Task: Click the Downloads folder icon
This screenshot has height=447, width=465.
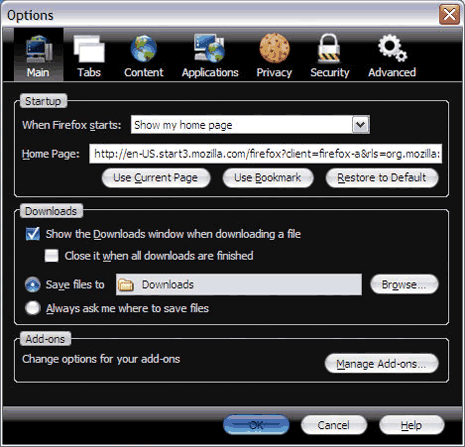Action: click(126, 285)
